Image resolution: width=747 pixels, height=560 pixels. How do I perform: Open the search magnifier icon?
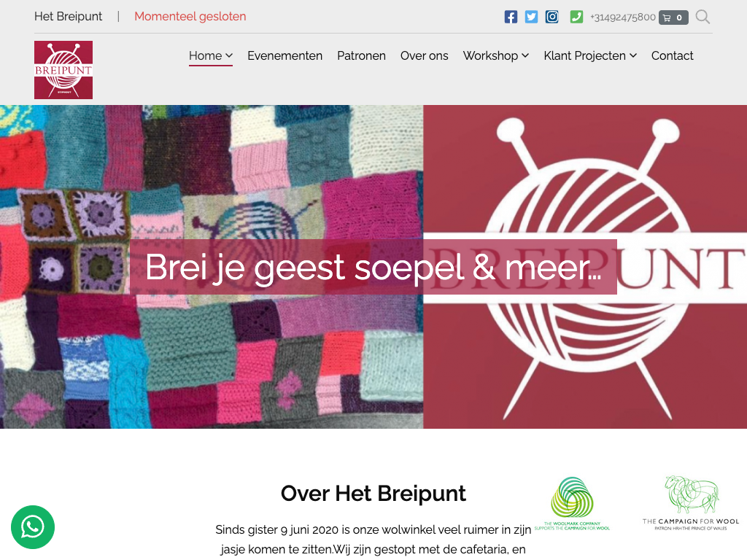(x=703, y=17)
